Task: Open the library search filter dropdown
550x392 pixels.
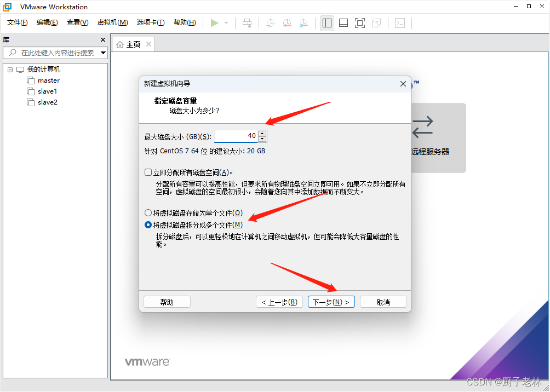Action: tap(103, 53)
